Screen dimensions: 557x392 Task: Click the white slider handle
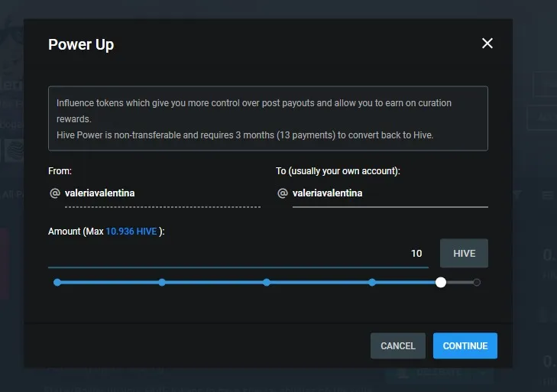441,283
